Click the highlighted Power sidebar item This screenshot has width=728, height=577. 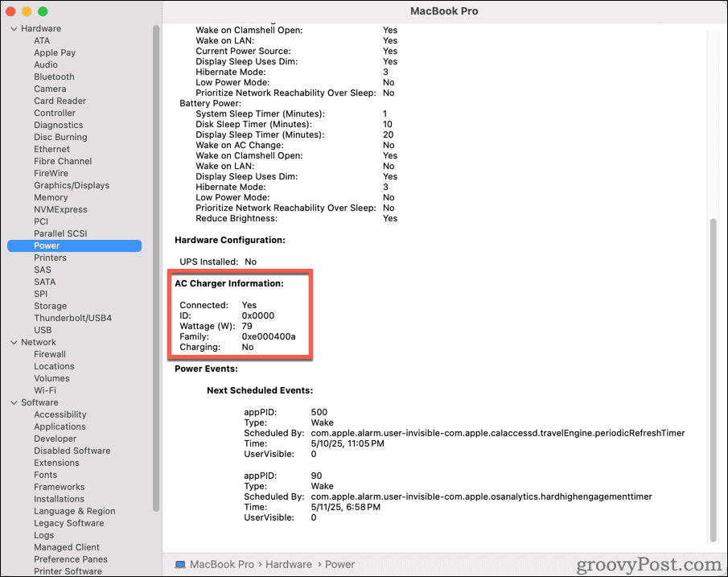click(74, 245)
